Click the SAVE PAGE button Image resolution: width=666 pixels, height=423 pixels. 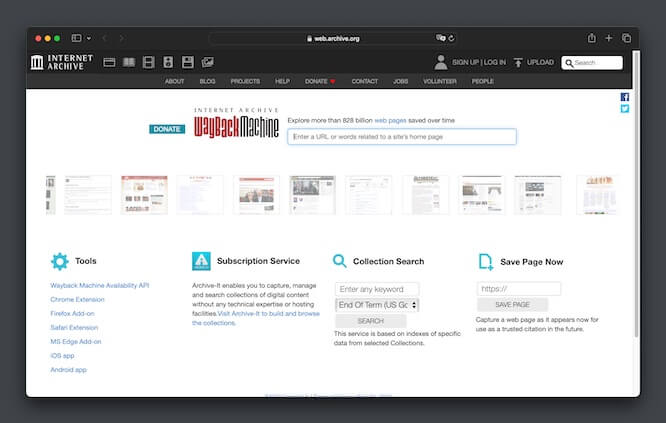512,305
